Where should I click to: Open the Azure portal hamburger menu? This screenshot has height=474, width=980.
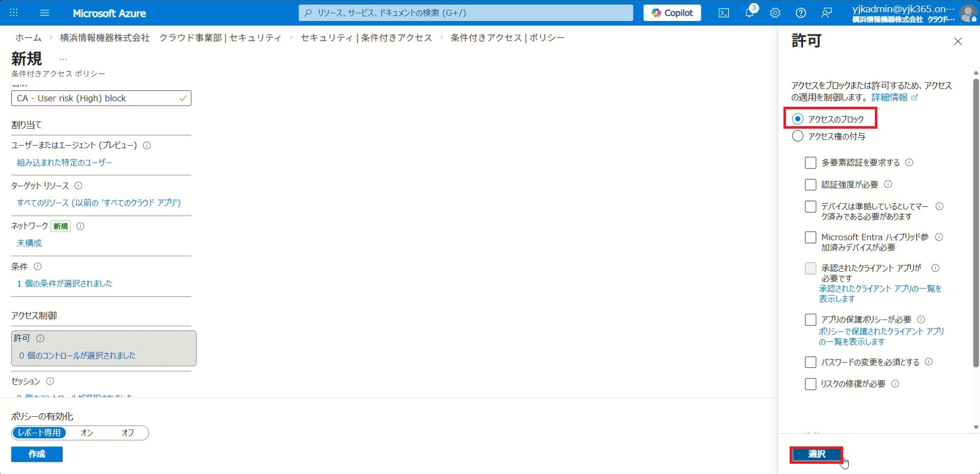[x=44, y=13]
